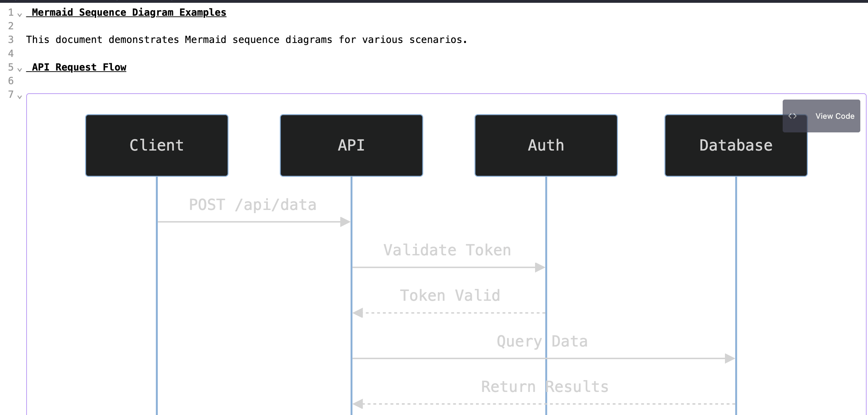Image resolution: width=868 pixels, height=415 pixels.
Task: Select the Client actor box
Action: tap(156, 145)
